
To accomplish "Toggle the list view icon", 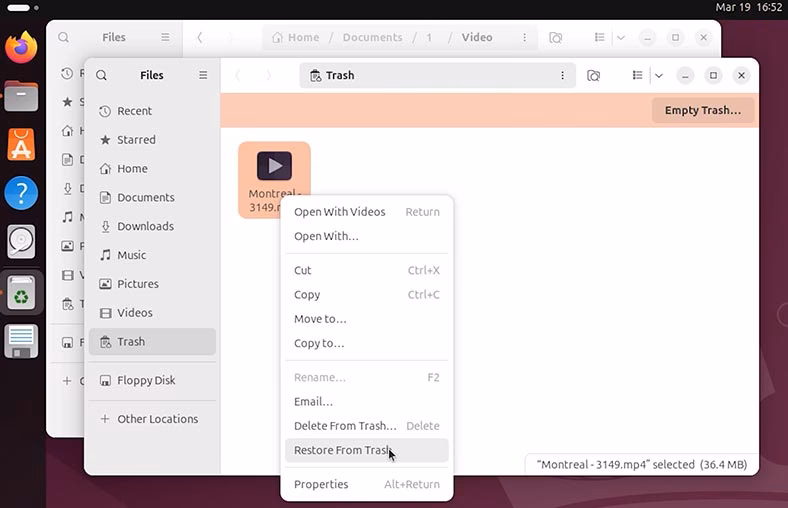I will 637,75.
